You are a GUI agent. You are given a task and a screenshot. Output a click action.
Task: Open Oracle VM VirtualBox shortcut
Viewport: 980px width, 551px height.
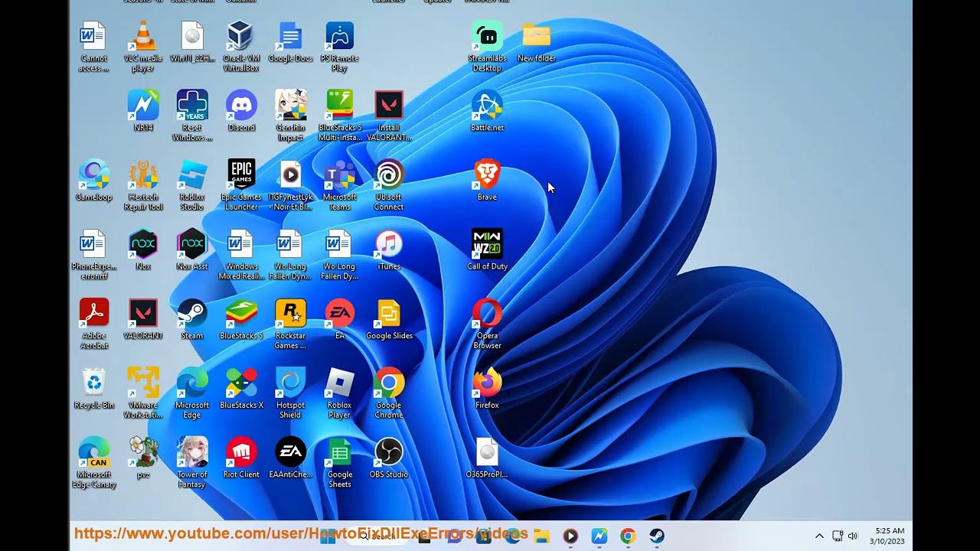pyautogui.click(x=241, y=47)
